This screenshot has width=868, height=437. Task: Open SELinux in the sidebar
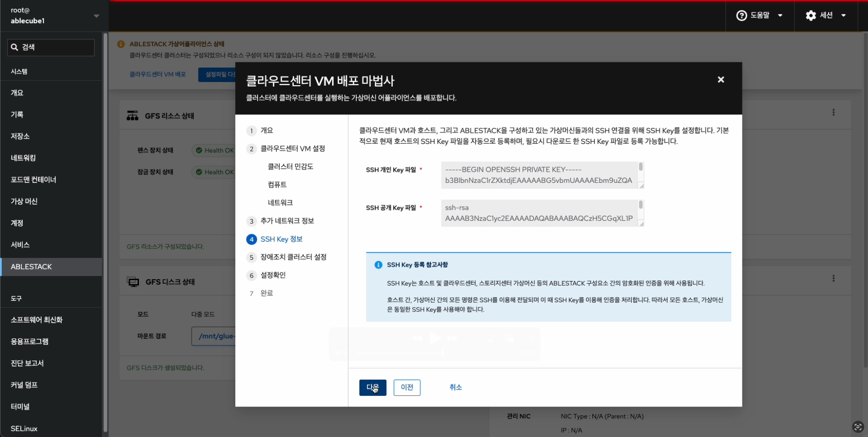[51, 429]
